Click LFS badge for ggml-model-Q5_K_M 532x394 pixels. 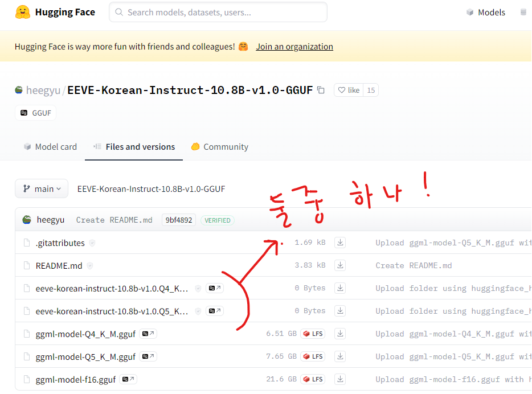pos(313,356)
